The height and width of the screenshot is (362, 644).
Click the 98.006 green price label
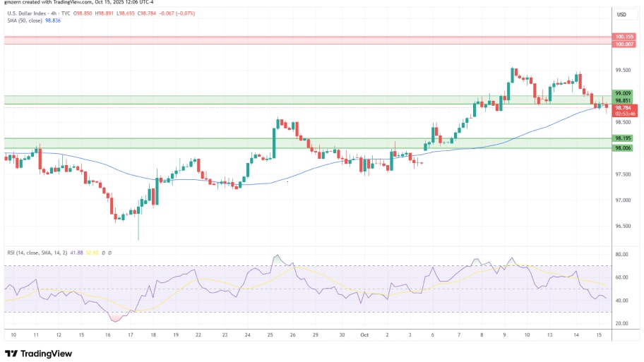pos(623,147)
